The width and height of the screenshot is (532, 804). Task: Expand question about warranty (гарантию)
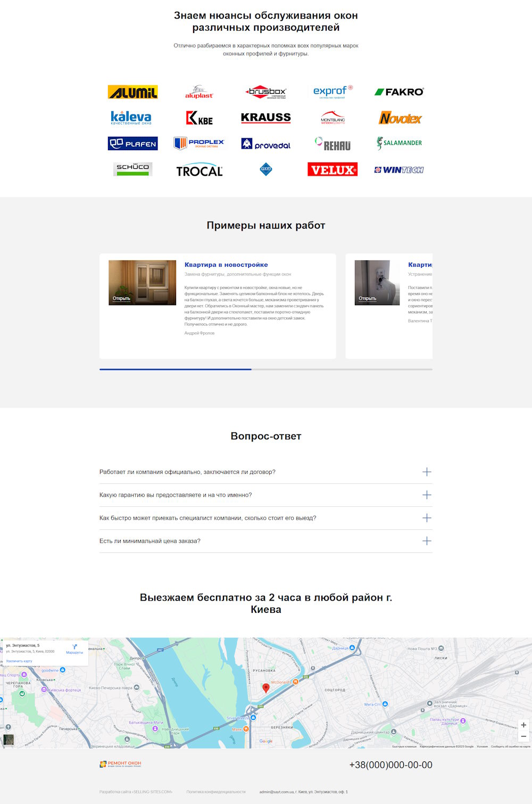[266, 495]
